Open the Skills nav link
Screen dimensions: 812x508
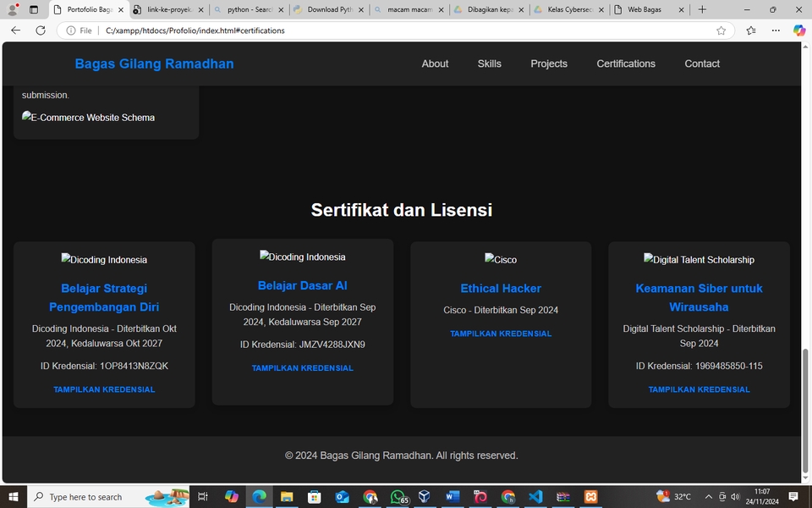[490, 63]
